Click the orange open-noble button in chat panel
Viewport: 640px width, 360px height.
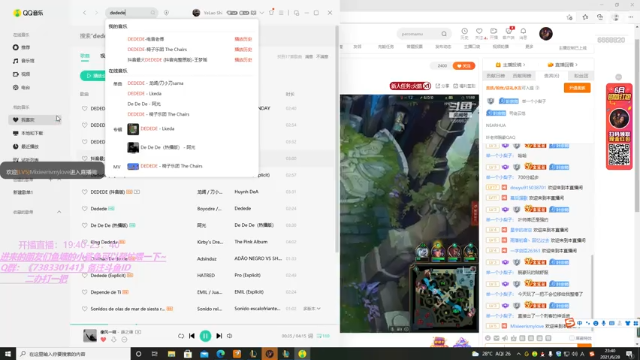pos(577,88)
